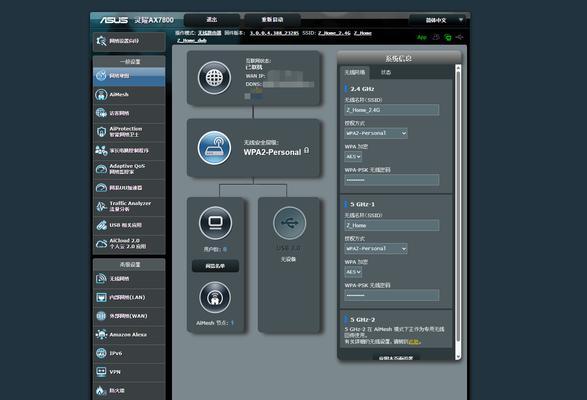Click the USB status icon in header
587x400 pixels.
459,37
